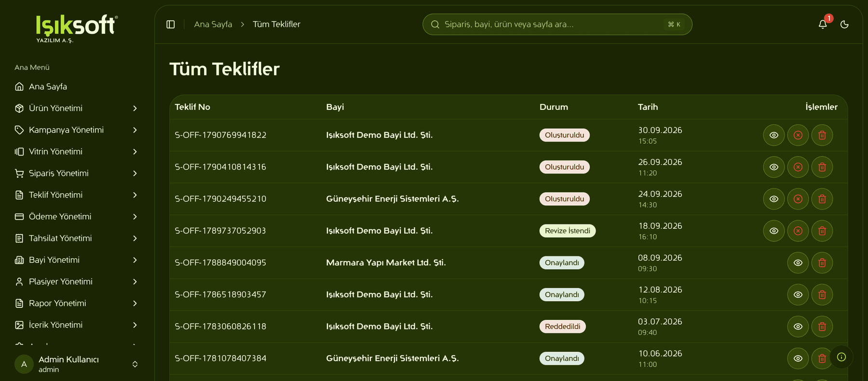View offer S-OFF-1789737052903 with eye icon

click(x=774, y=231)
